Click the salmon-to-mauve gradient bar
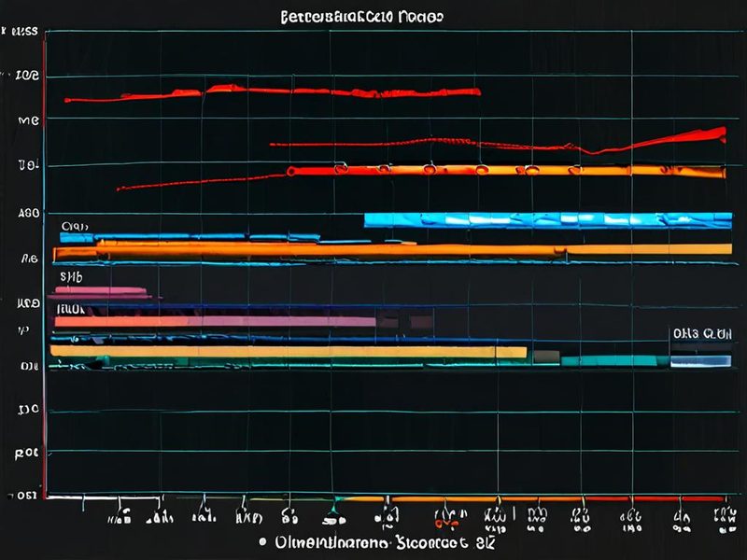The height and width of the screenshot is (560, 747). click(x=216, y=322)
